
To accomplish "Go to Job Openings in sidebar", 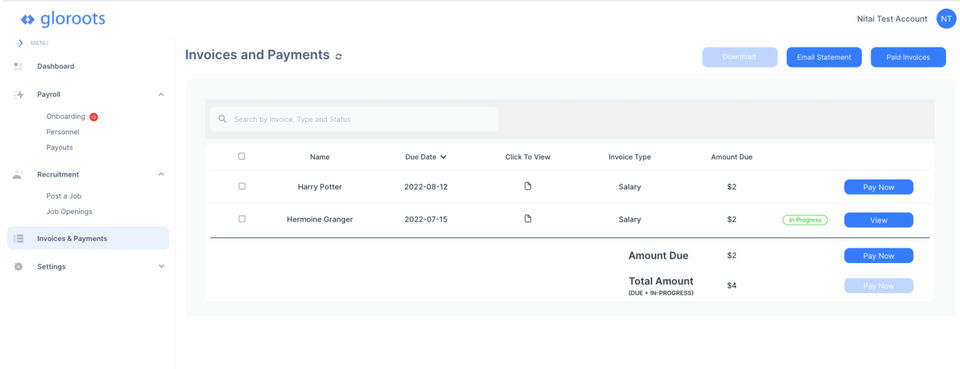I will (69, 212).
